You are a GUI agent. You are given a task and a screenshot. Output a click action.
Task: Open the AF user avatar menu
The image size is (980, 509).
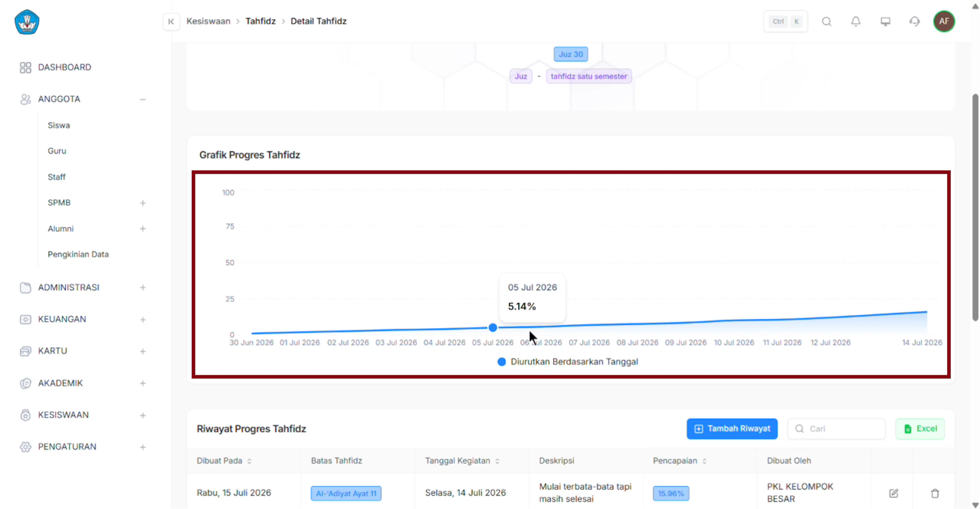pos(944,21)
